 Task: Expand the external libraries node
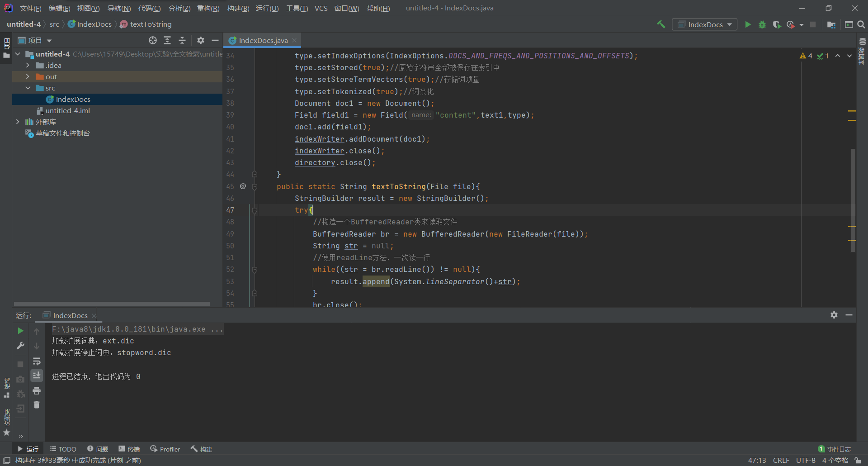click(x=18, y=122)
